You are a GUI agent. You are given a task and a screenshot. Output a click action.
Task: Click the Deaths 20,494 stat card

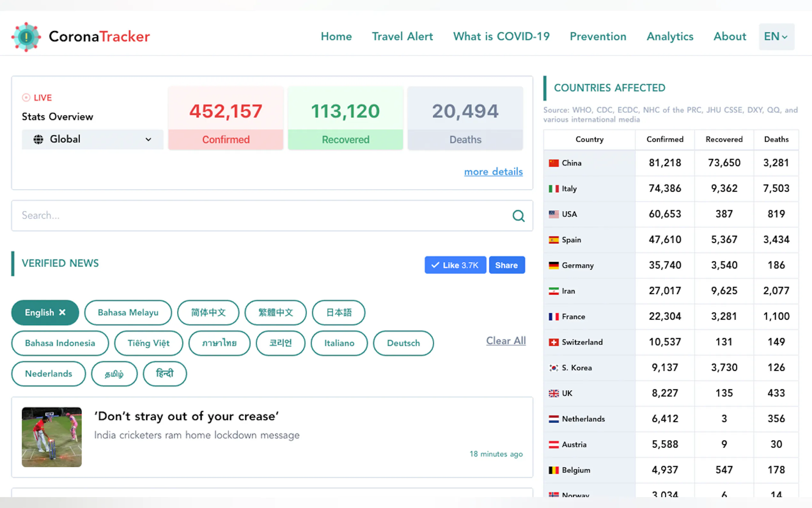point(465,118)
